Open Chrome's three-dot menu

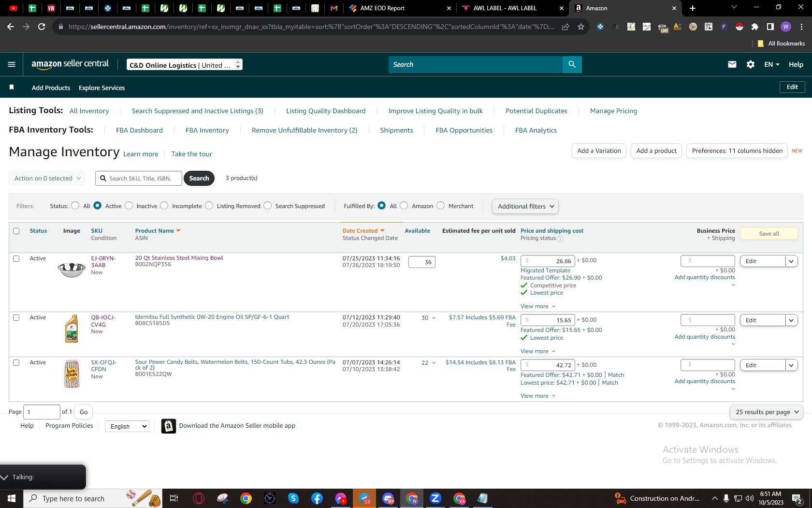pyautogui.click(x=802, y=27)
